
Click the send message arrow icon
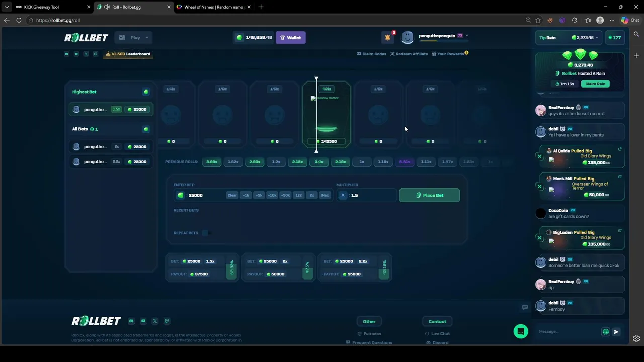click(x=616, y=332)
